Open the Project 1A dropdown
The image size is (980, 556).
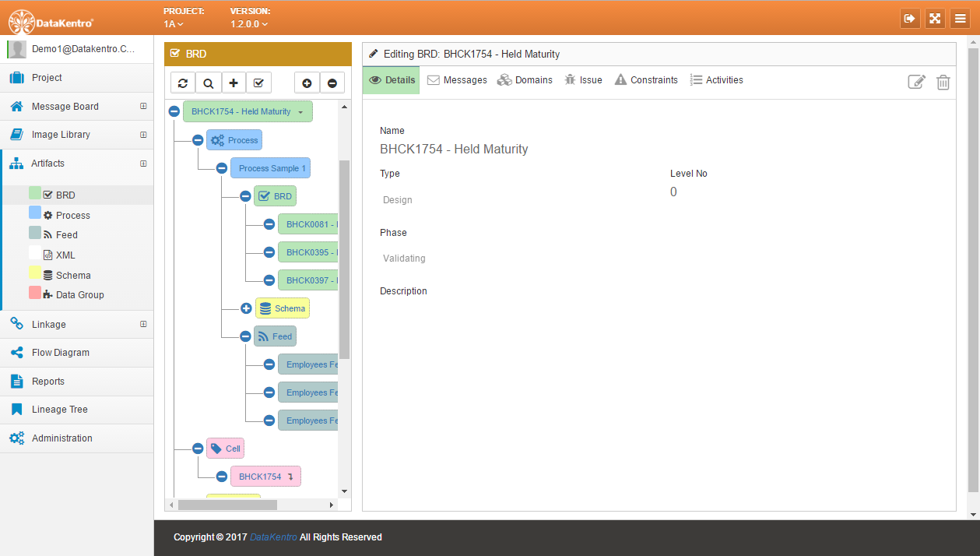pos(174,24)
